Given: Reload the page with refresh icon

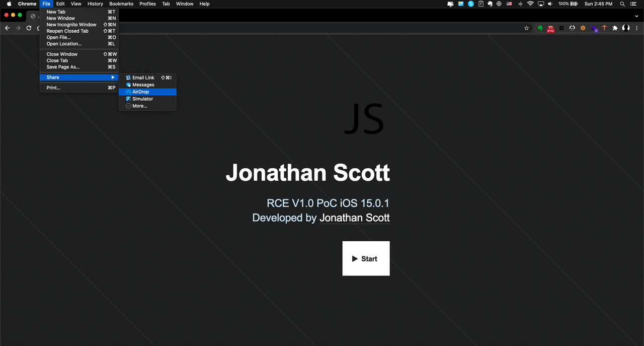Looking at the screenshot, I should (29, 28).
